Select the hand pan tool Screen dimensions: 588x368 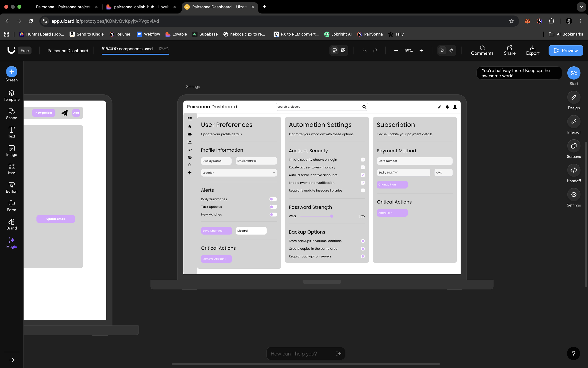click(451, 50)
